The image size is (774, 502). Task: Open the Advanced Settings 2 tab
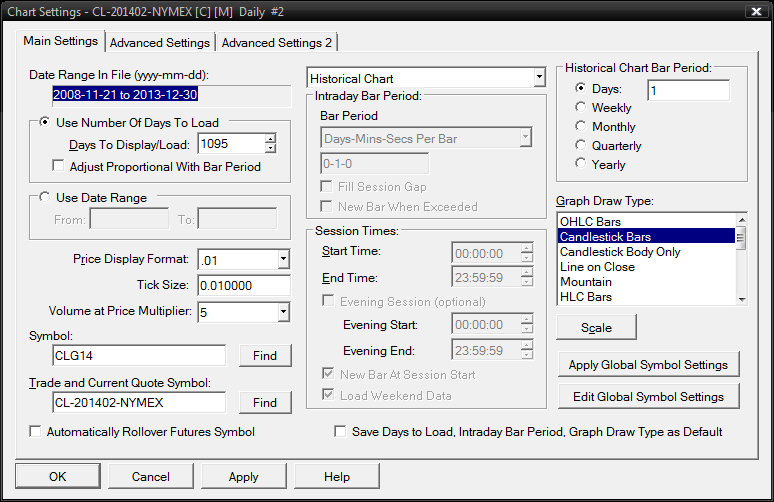(x=276, y=43)
